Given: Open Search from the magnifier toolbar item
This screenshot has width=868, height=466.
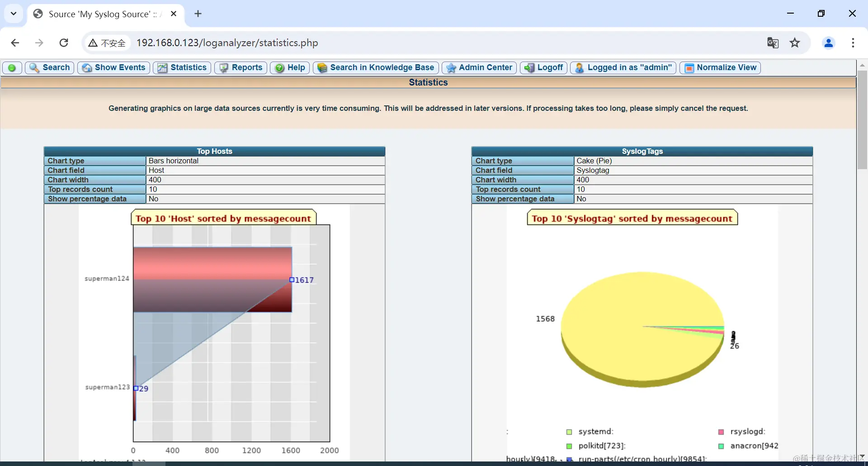Looking at the screenshot, I should point(49,68).
